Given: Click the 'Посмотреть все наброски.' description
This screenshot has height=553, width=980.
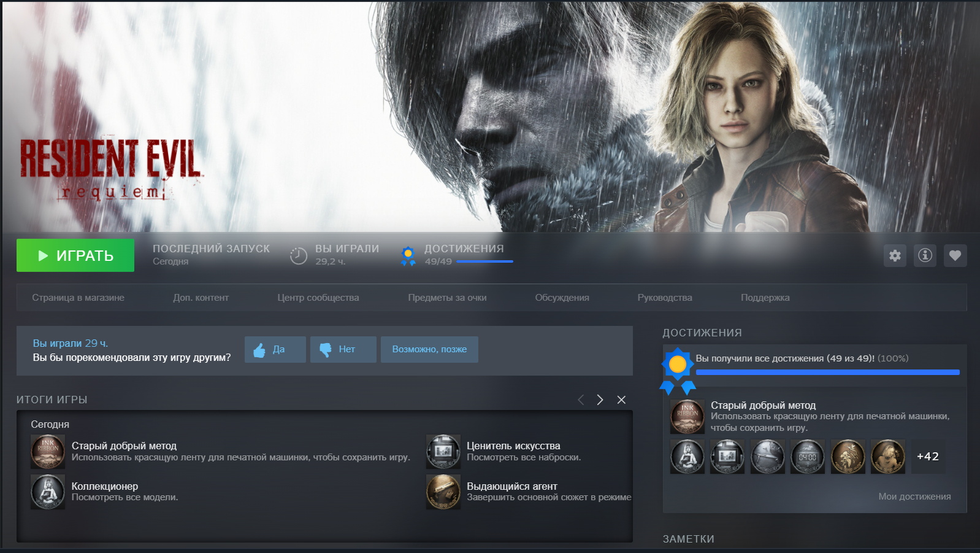Looking at the screenshot, I should (524, 457).
